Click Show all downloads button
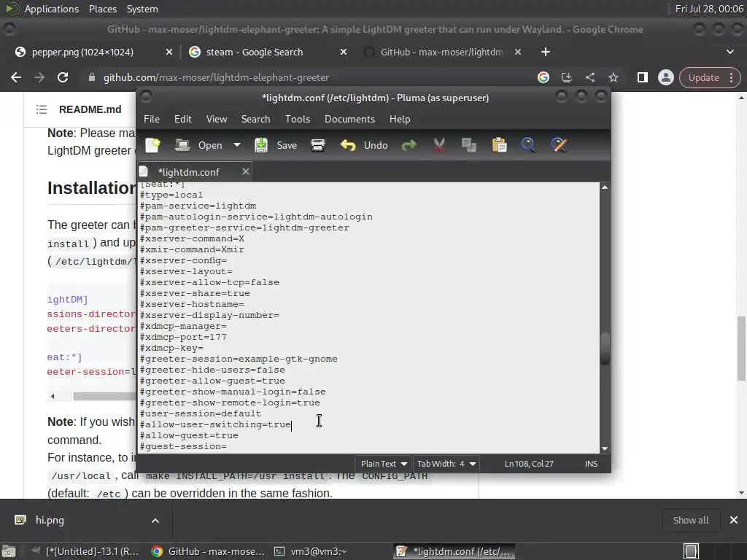 pyautogui.click(x=690, y=521)
